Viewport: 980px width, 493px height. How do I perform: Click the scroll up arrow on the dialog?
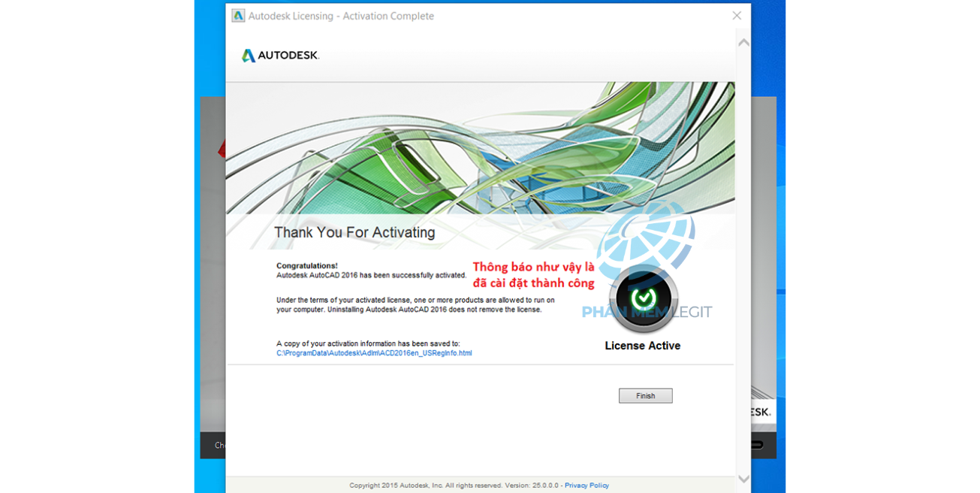[x=743, y=43]
